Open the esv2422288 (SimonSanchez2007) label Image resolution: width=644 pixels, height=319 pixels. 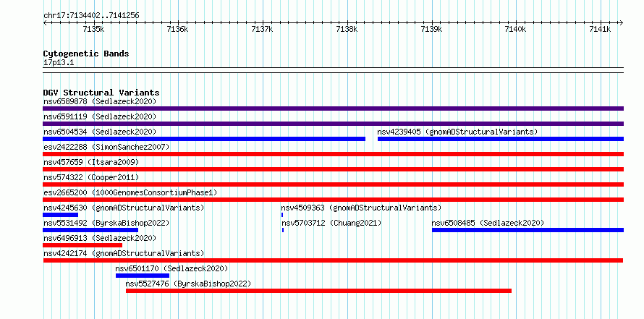tap(106, 147)
